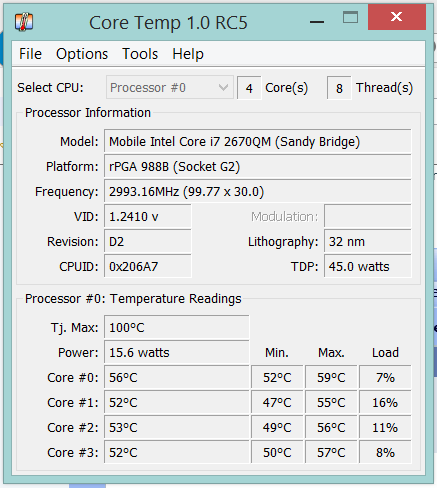Screen dimensions: 437x488
Task: Click the Model field with i7 2670QM
Action: [x=258, y=142]
